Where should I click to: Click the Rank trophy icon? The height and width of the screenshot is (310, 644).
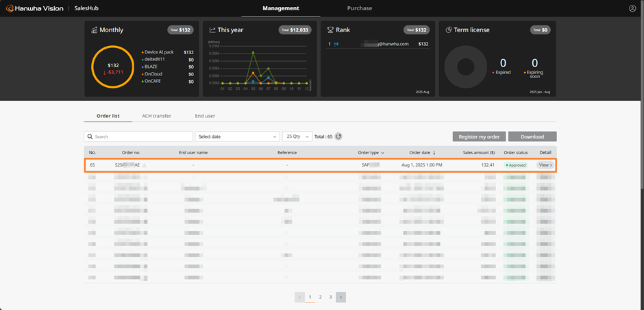(x=330, y=30)
